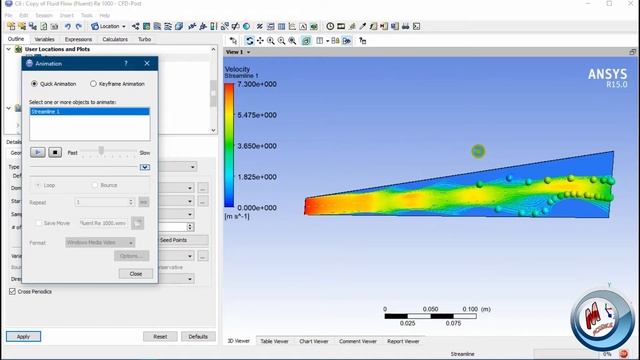The image size is (640, 360).
Task: Collapse the User Locations and Plots tree node
Action: tap(9, 49)
